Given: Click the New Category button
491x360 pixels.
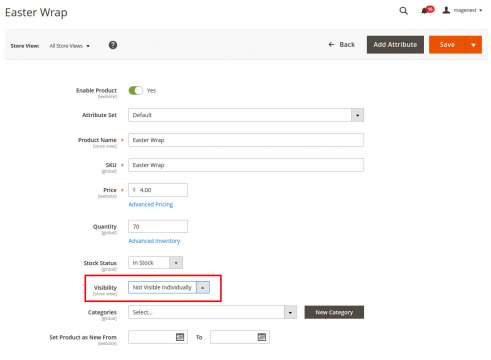Looking at the screenshot, I should tap(334, 312).
